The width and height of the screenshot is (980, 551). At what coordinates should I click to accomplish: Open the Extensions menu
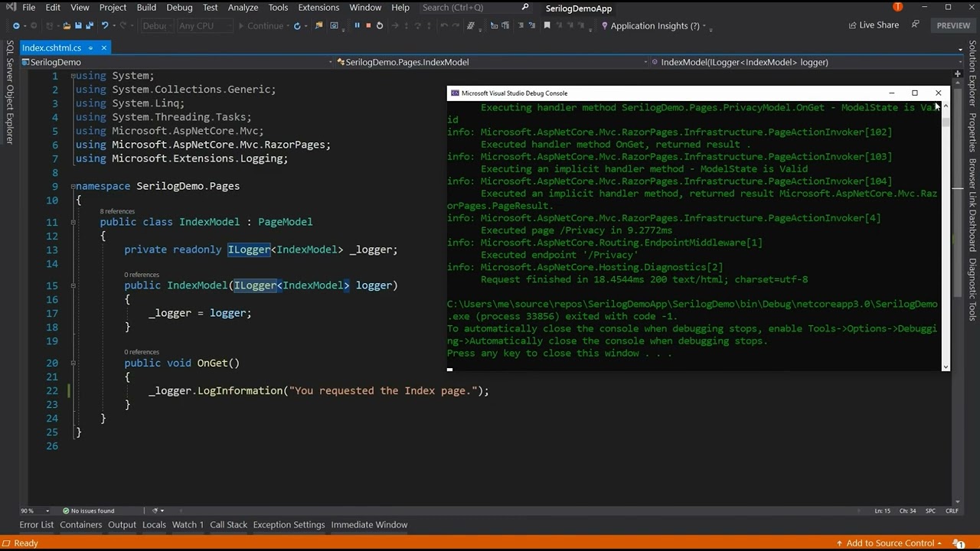(x=318, y=8)
